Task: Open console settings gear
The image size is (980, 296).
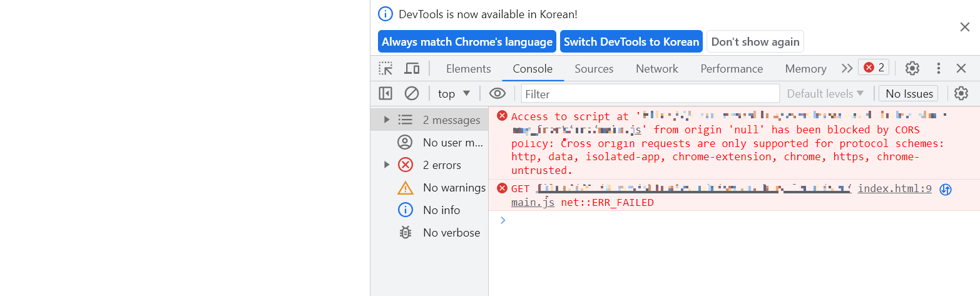Action: coord(961,93)
